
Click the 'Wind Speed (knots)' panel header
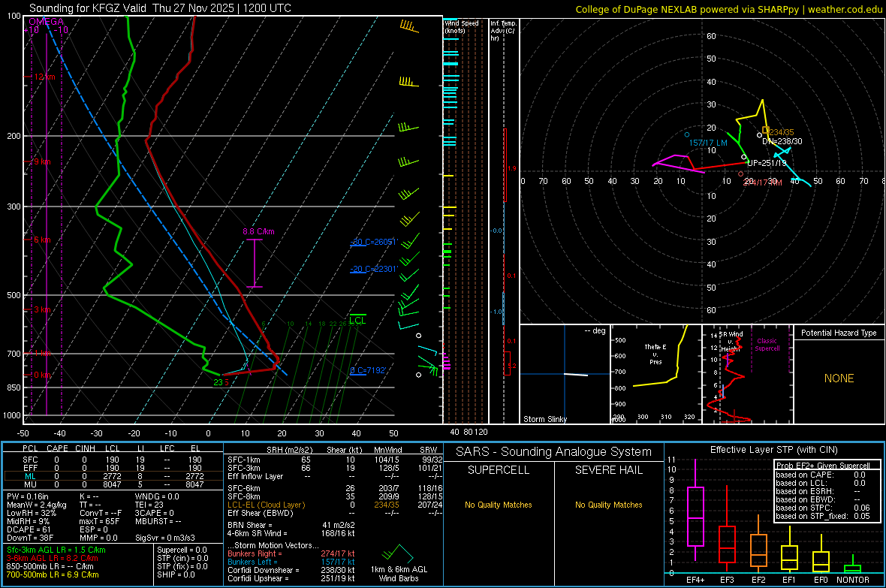point(462,26)
